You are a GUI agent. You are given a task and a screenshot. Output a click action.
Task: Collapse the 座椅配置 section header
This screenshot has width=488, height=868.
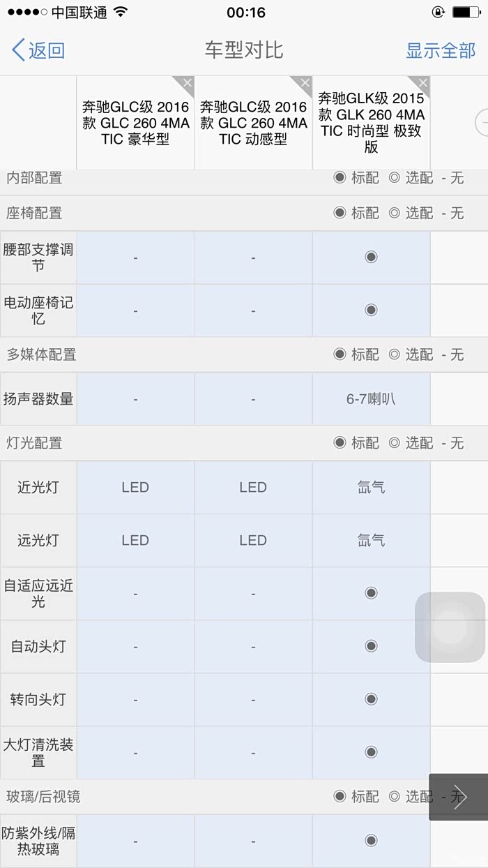click(35, 214)
